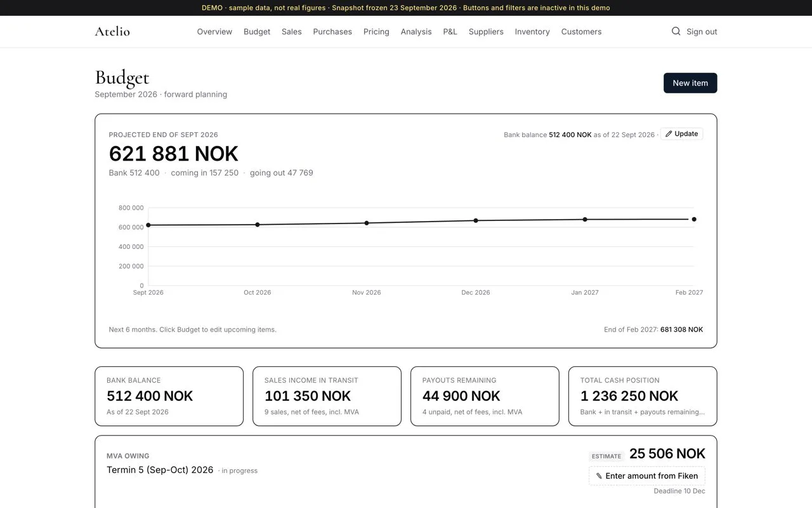Click Termin 5 (Sep-Oct) 2026 label
This screenshot has width=812, height=508.
click(x=160, y=470)
